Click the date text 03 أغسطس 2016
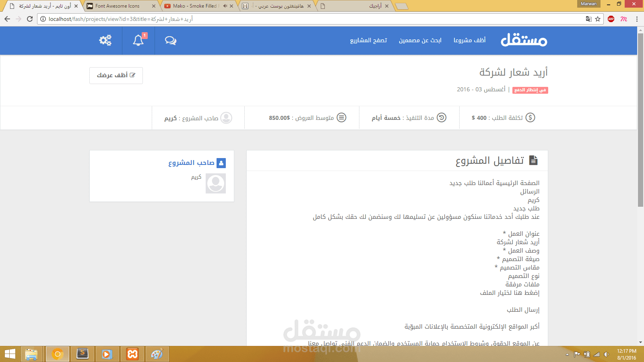Image resolution: width=644 pixels, height=362 pixels. pos(481,89)
